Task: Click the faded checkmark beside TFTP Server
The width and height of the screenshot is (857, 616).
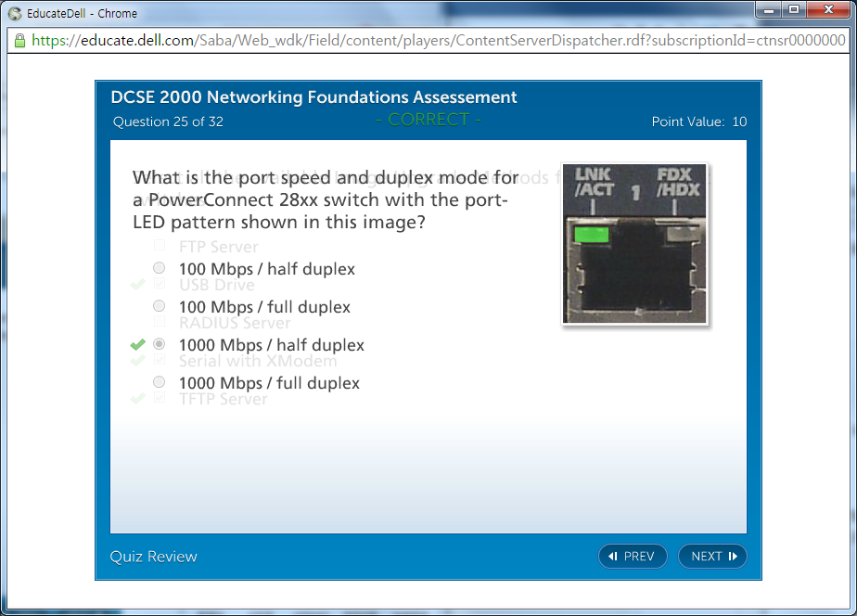Action: coord(138,399)
